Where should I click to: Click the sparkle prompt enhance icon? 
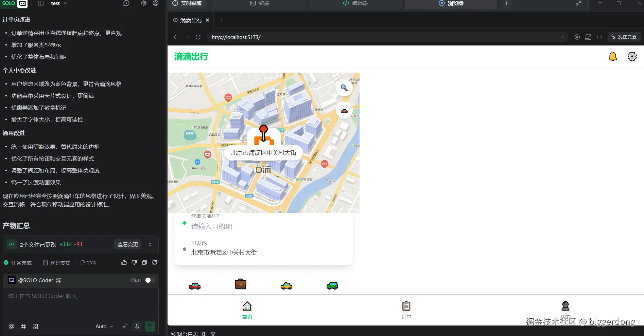[x=124, y=326]
